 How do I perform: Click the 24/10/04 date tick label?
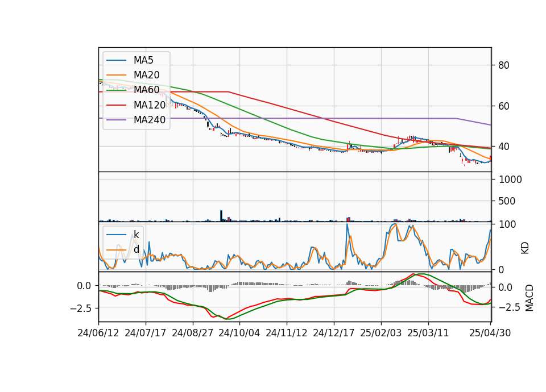[239, 333]
